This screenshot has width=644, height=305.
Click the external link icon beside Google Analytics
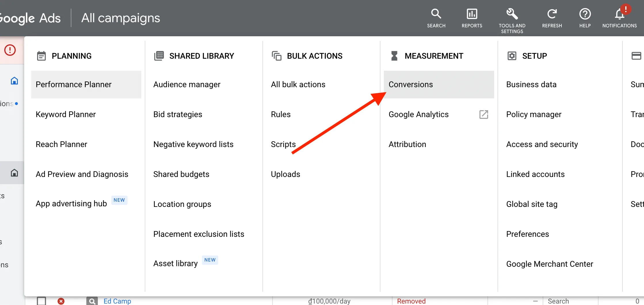pyautogui.click(x=484, y=114)
